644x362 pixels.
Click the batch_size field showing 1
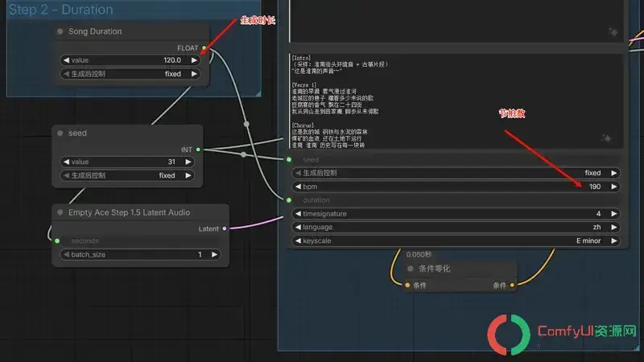coord(140,254)
